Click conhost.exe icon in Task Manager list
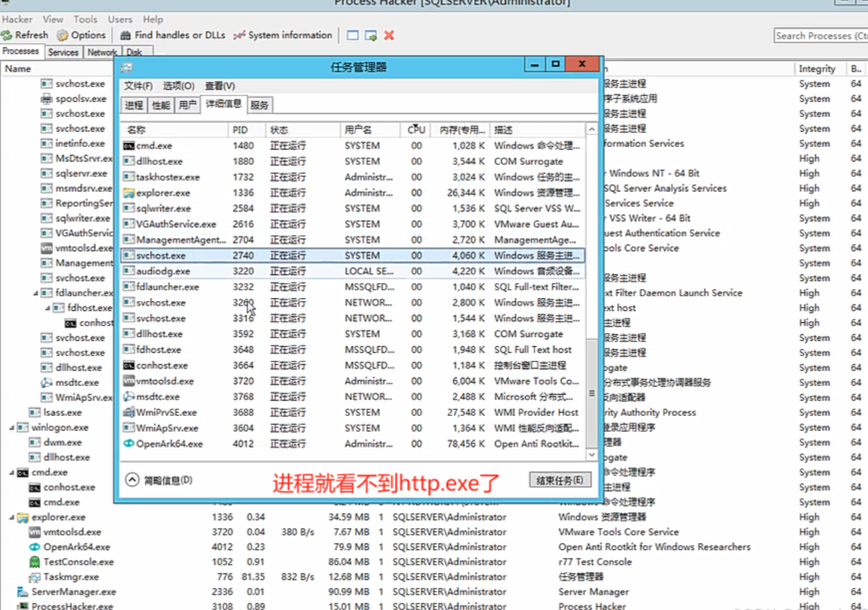 [x=129, y=365]
